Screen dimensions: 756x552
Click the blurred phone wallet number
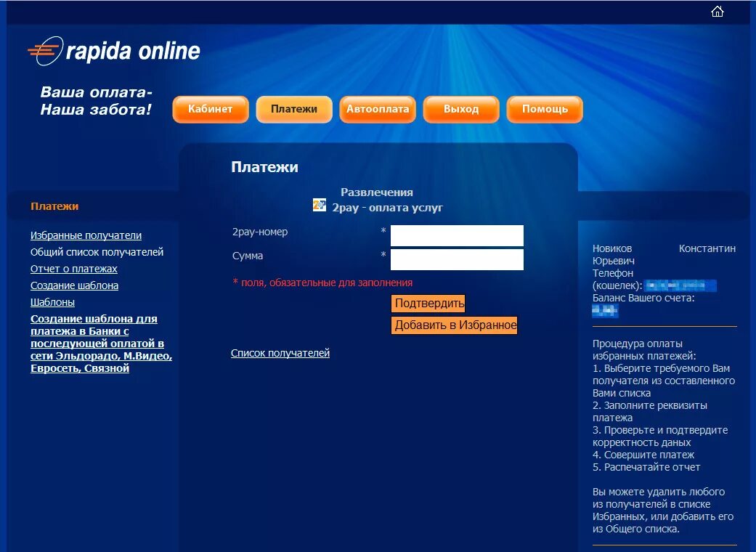tap(680, 286)
